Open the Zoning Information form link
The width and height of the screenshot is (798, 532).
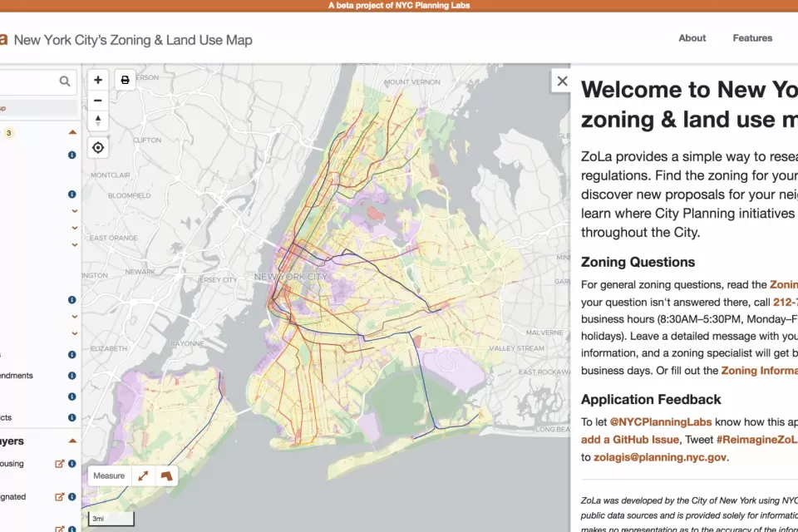(759, 371)
